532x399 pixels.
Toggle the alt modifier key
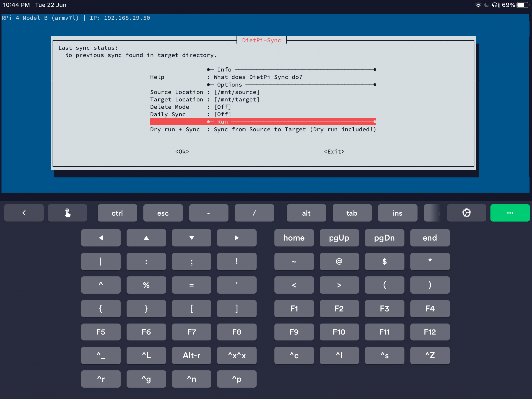click(306, 213)
